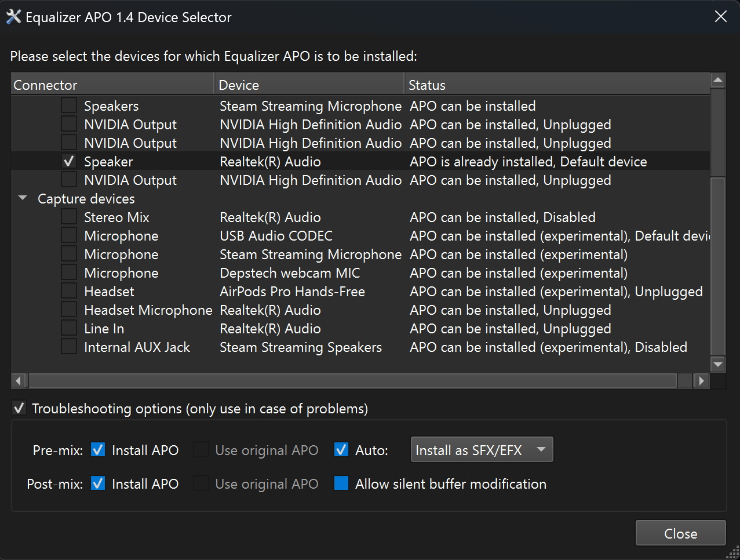Viewport: 740px width, 560px height.
Task: Collapse the Capture devices group
Action: coord(23,198)
